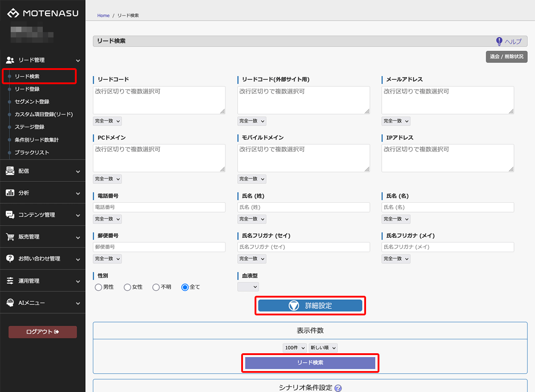Screen dimensions: 535x392
Task: Click the 詳細設定 button
Action: point(310,306)
